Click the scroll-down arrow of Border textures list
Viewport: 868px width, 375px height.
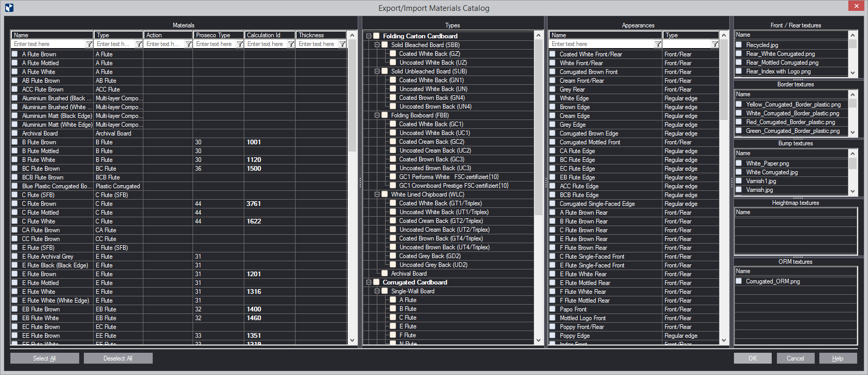[852, 132]
